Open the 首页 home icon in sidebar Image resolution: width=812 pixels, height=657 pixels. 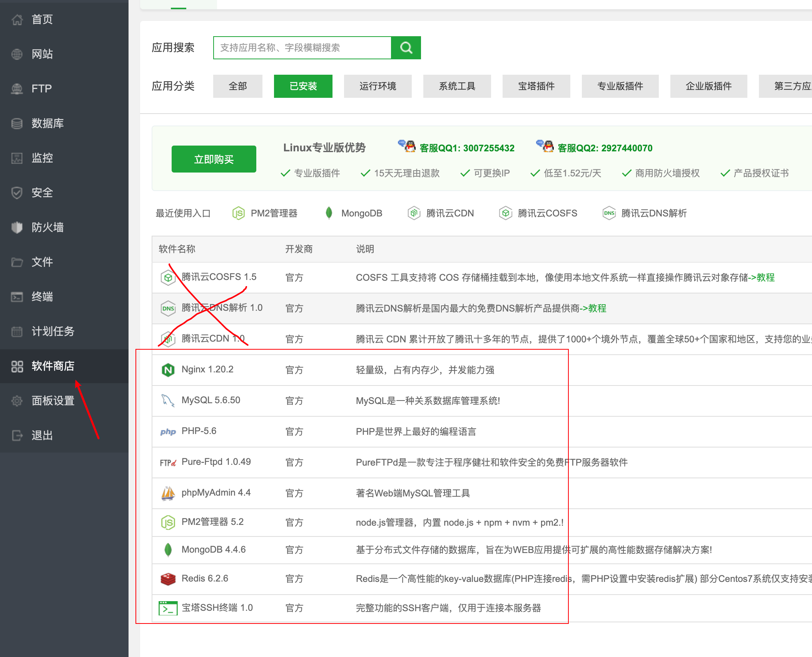tap(17, 19)
